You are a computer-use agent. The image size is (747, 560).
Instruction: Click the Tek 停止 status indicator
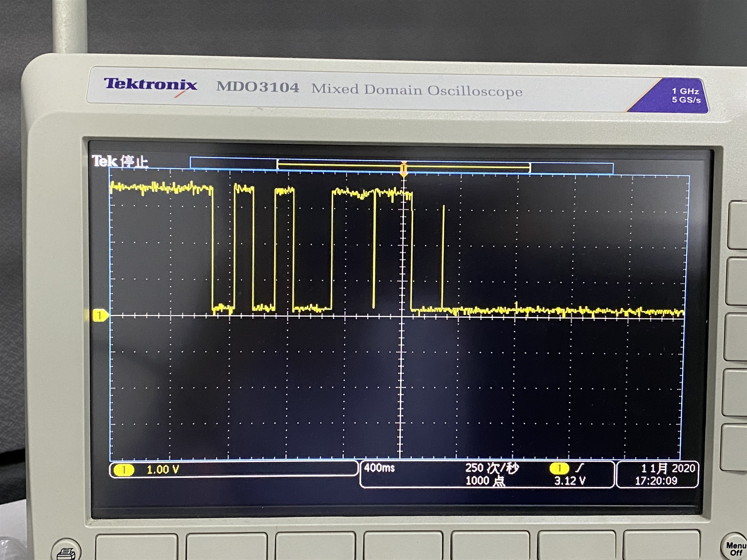click(x=120, y=161)
